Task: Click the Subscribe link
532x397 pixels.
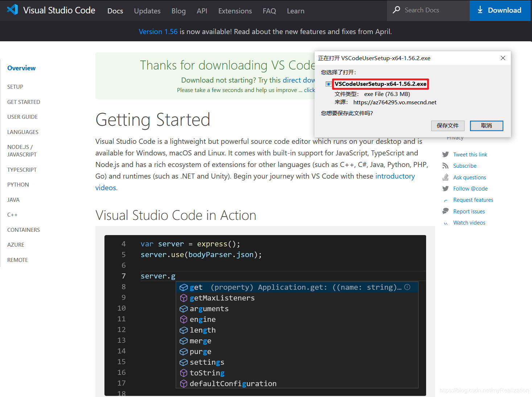Action: (x=465, y=166)
